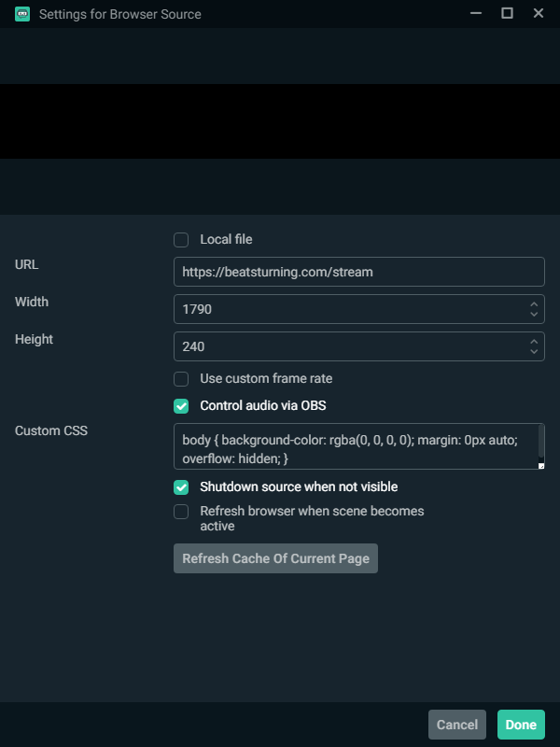Increase Width using the up arrow
Screen dimensions: 560x747
click(534, 304)
